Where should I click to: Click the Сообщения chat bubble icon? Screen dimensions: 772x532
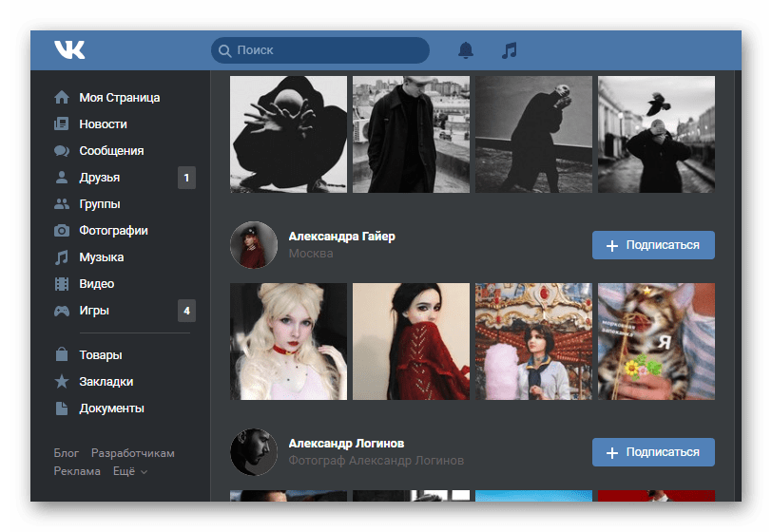(62, 151)
